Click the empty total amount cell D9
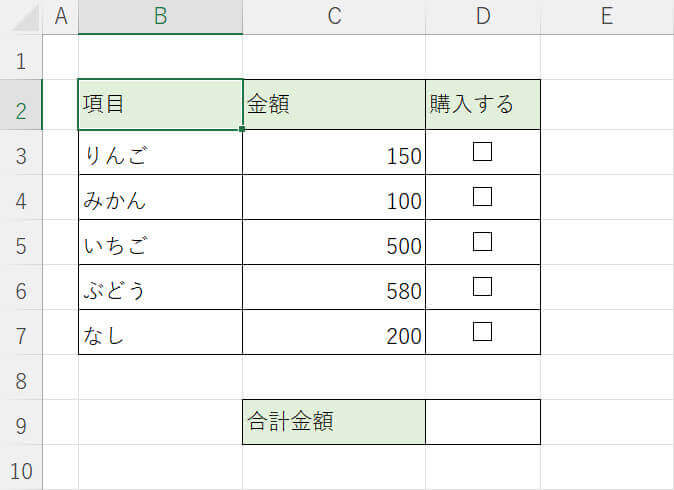 click(x=483, y=422)
